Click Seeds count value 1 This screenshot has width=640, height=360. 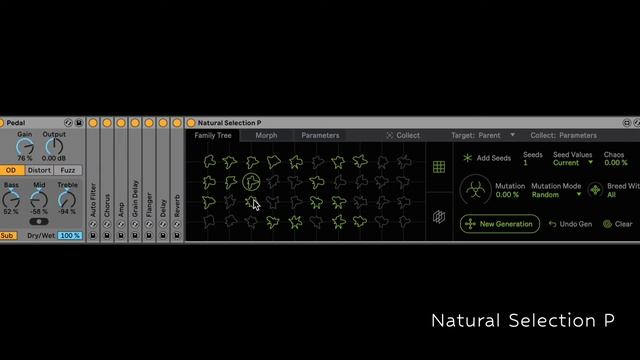tap(525, 162)
